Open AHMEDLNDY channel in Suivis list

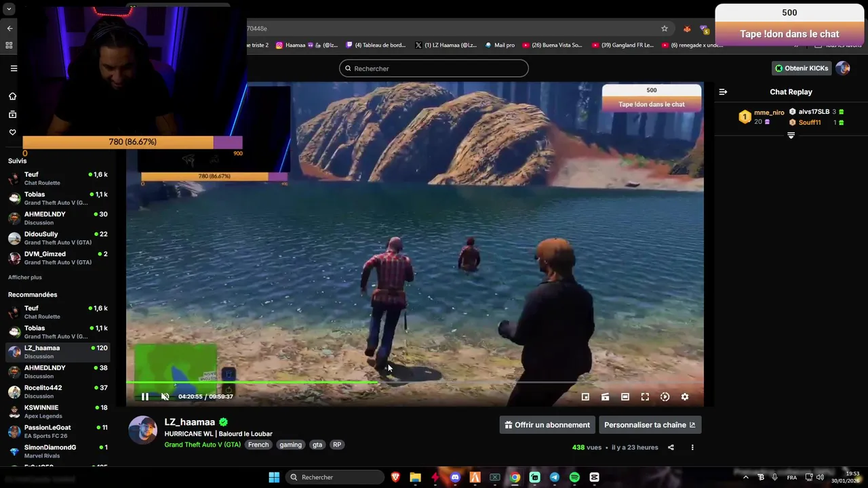tap(57, 218)
